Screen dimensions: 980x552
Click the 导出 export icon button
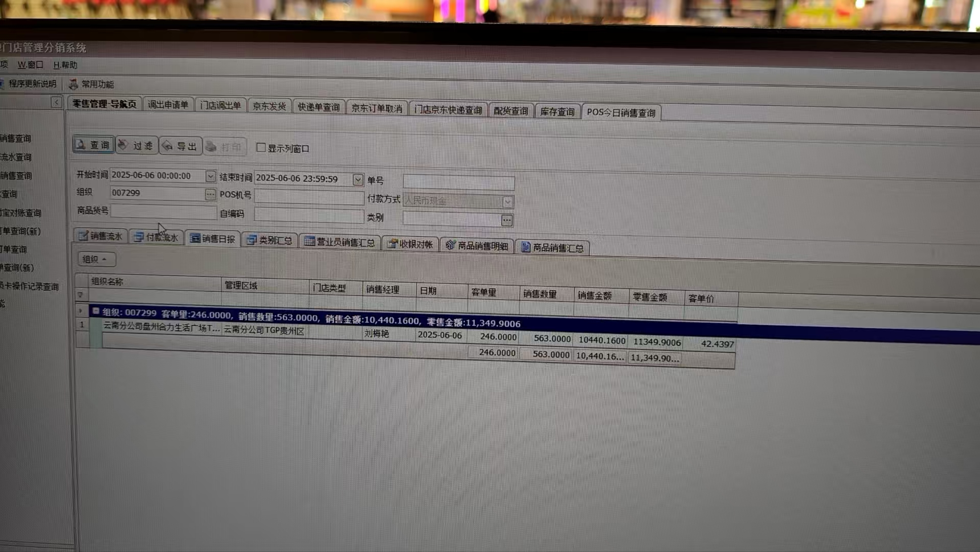pos(180,147)
